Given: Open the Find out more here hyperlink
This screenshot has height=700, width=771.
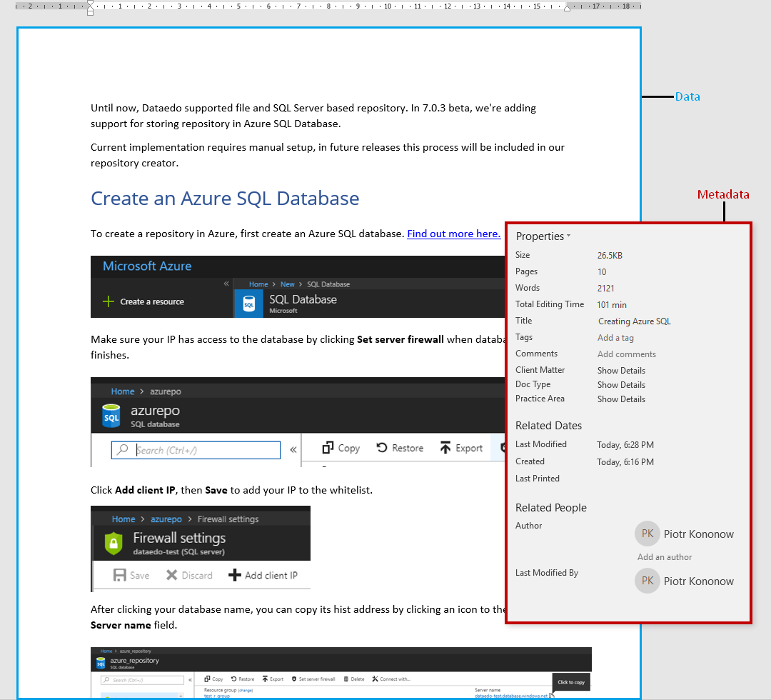Looking at the screenshot, I should point(453,234).
